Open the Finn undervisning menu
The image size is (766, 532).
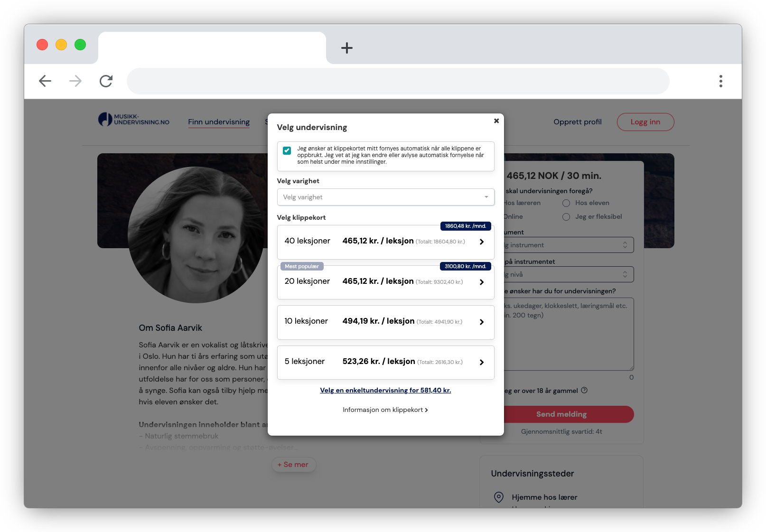tap(219, 122)
